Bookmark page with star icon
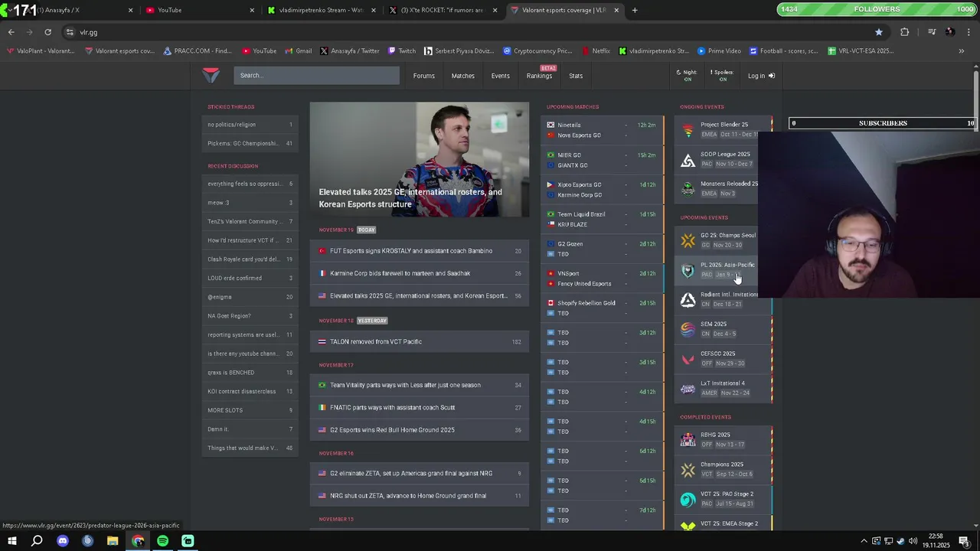Viewport: 980px width, 551px height. tap(879, 32)
